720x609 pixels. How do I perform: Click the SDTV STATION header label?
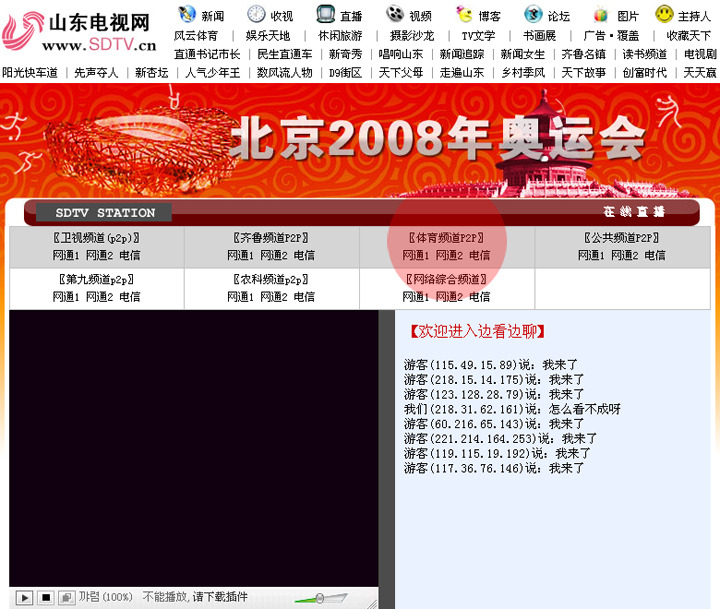105,213
